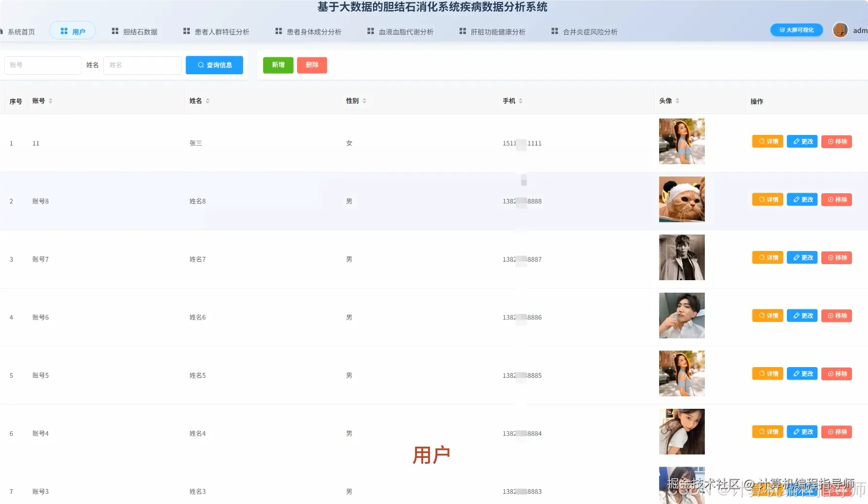Toggle sorting on the 手机 column
Viewport: 868px width, 504px height.
coord(520,101)
